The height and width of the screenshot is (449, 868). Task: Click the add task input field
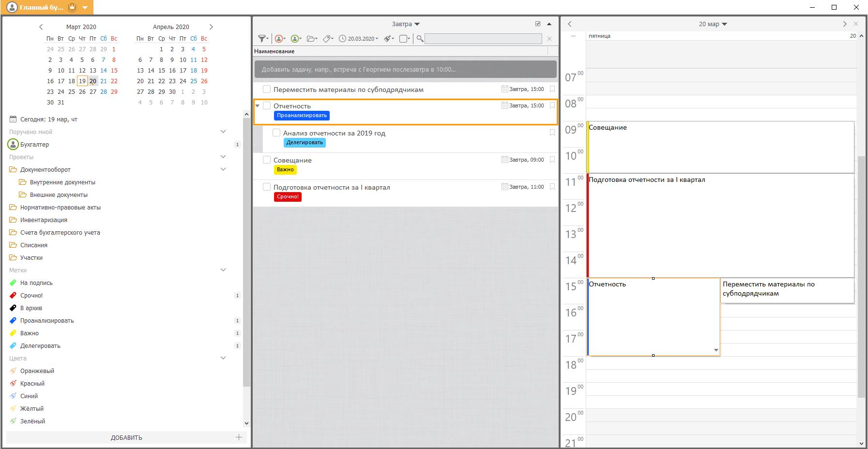405,69
